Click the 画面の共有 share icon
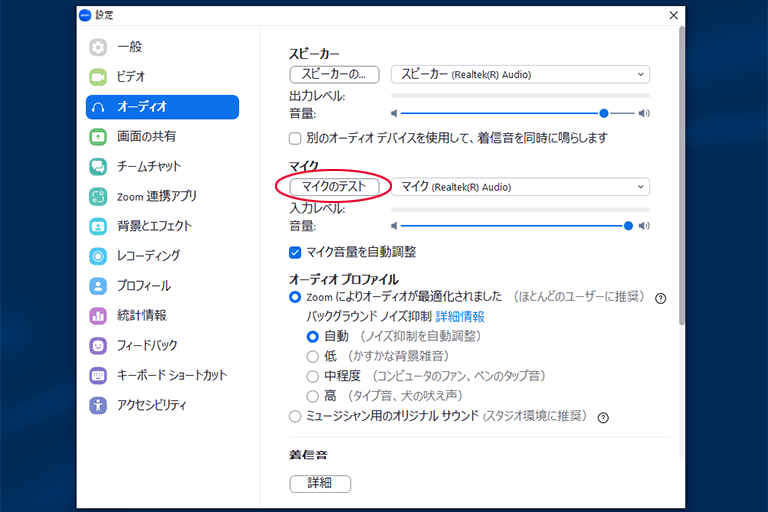The image size is (768, 512). click(x=98, y=137)
